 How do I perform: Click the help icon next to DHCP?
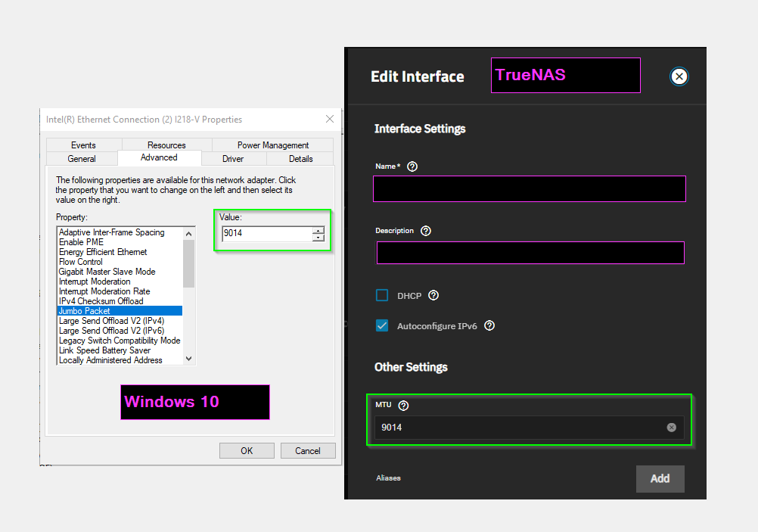(x=431, y=295)
